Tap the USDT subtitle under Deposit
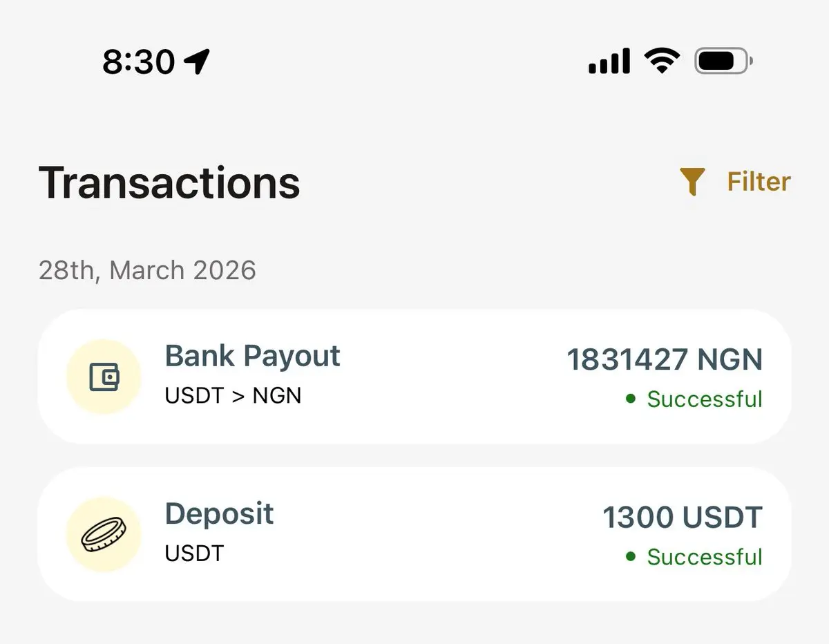 pyautogui.click(x=194, y=553)
